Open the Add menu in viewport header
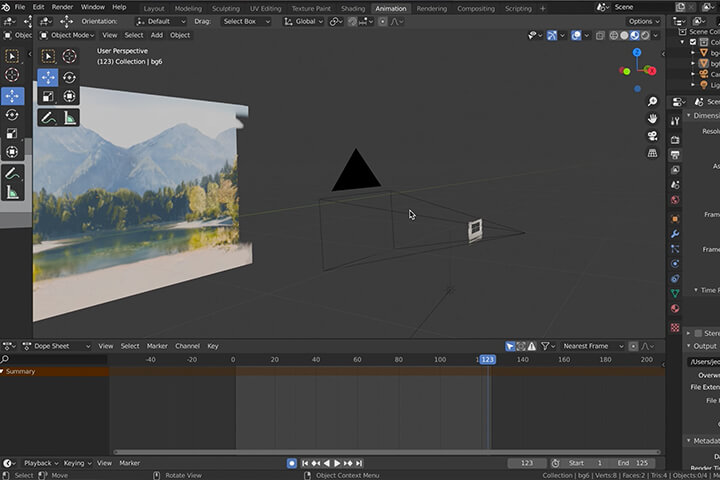Image resolution: width=720 pixels, height=480 pixels. point(157,35)
